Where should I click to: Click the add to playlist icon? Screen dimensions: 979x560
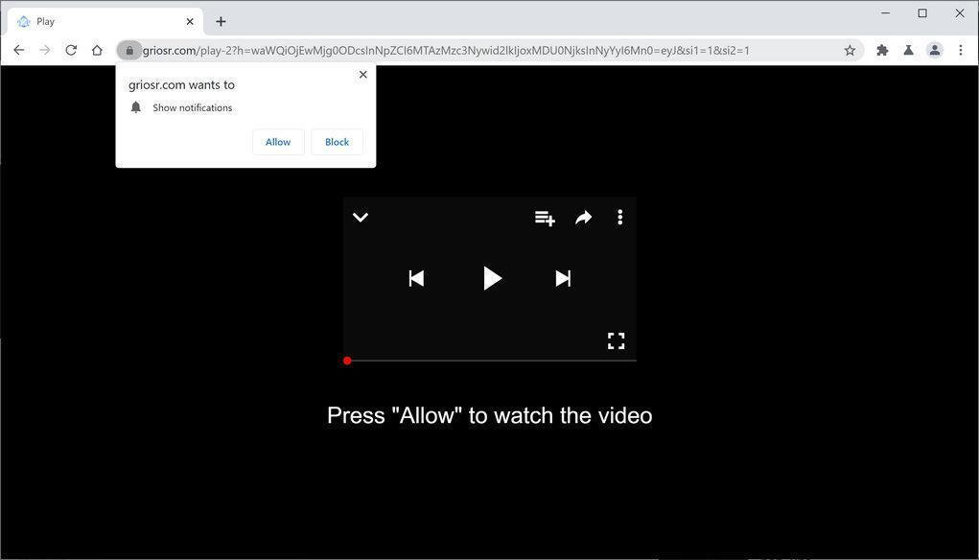(545, 218)
